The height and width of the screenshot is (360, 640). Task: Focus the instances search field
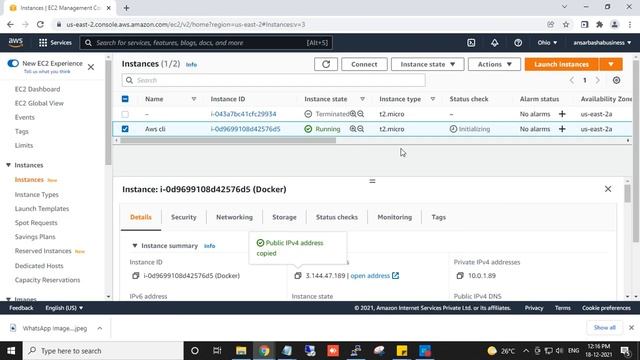coord(273,80)
